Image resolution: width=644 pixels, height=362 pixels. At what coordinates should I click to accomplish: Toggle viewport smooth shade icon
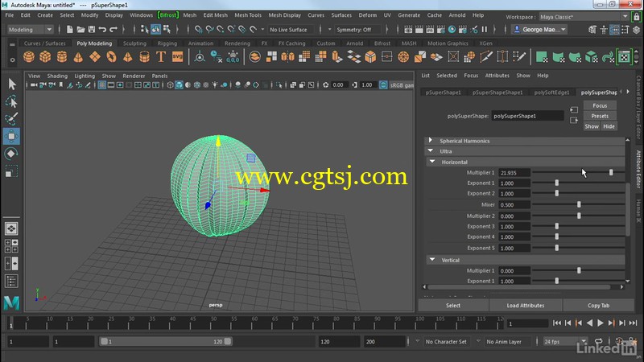coord(179,85)
